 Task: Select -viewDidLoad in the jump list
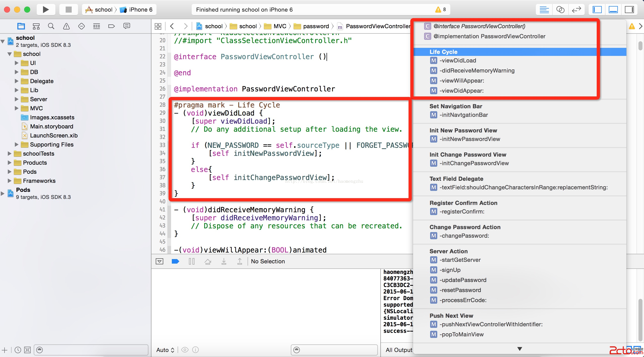tap(458, 60)
